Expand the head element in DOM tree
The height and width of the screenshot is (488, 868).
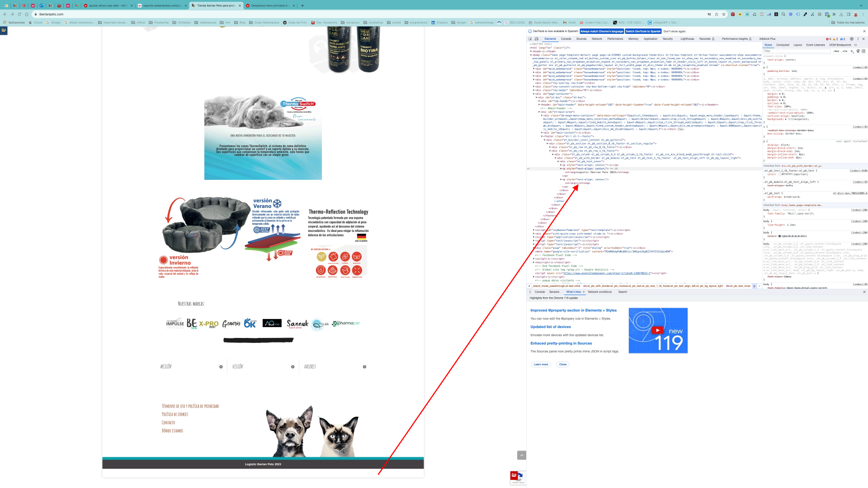[531, 52]
